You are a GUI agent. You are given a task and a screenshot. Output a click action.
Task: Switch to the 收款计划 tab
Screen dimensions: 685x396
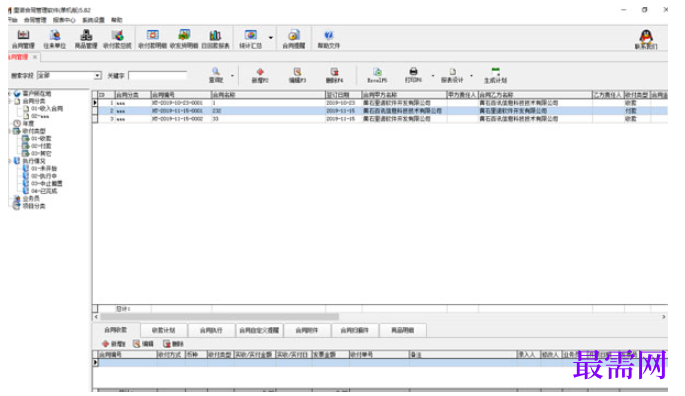(x=163, y=330)
